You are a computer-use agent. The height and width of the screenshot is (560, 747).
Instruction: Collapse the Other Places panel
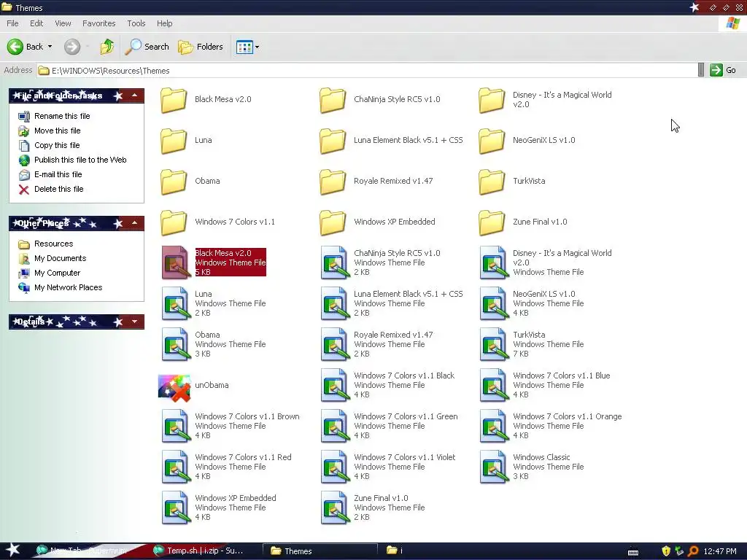[x=135, y=223]
